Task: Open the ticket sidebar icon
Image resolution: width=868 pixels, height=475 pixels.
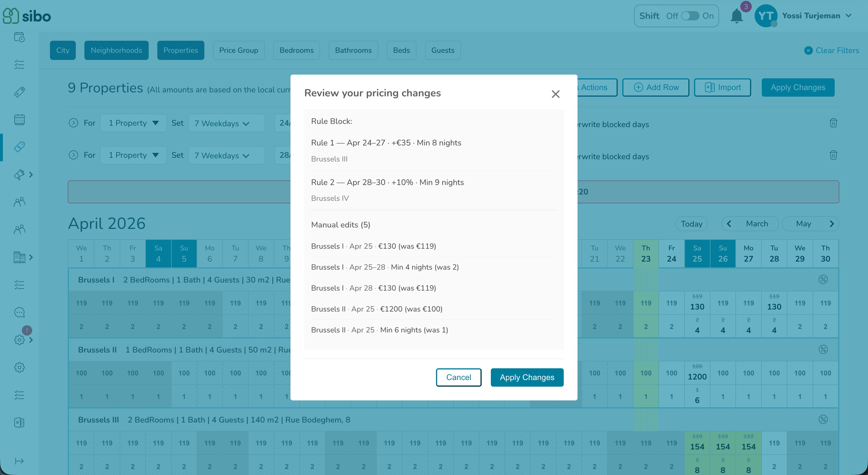Action: coord(19,92)
